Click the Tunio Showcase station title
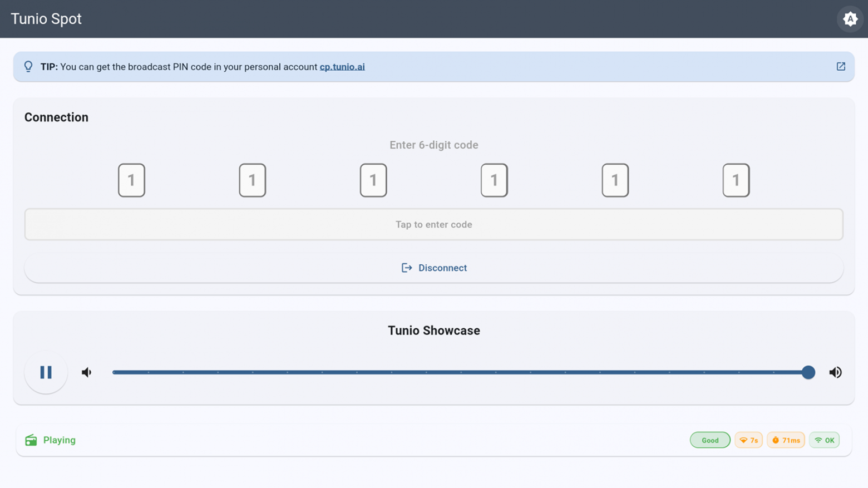The width and height of the screenshot is (868, 488). coord(434,331)
